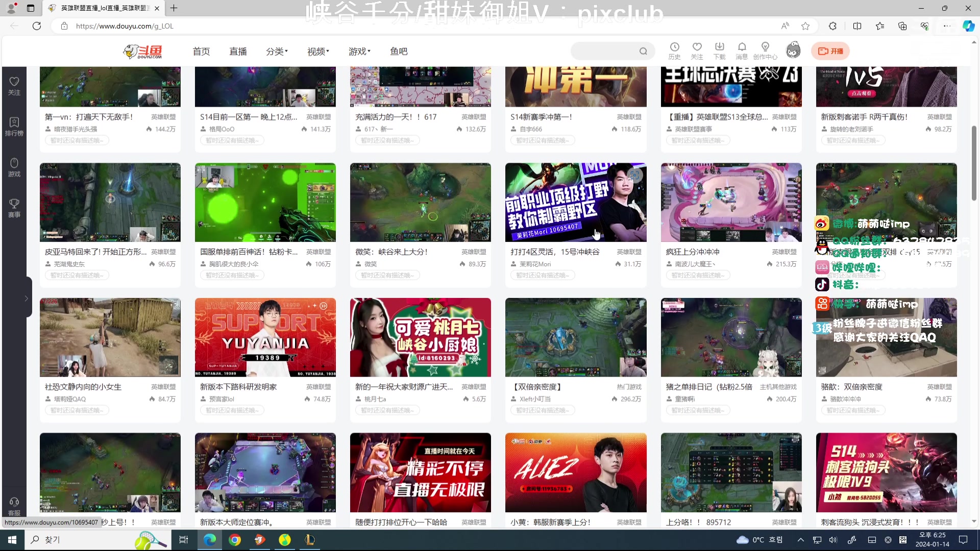This screenshot has height=551, width=980.
Task: Click the search magnifier icon
Action: click(x=643, y=51)
